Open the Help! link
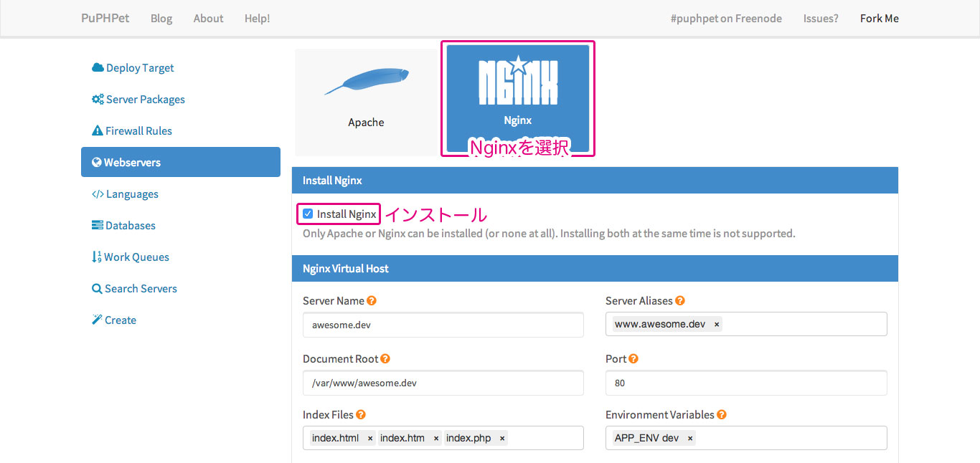This screenshot has width=980, height=463. point(258,19)
